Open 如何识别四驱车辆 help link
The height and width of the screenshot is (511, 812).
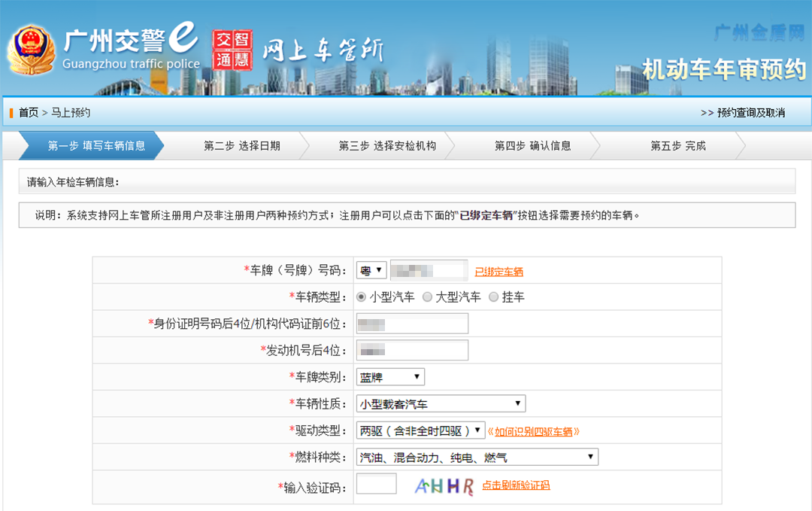[537, 431]
